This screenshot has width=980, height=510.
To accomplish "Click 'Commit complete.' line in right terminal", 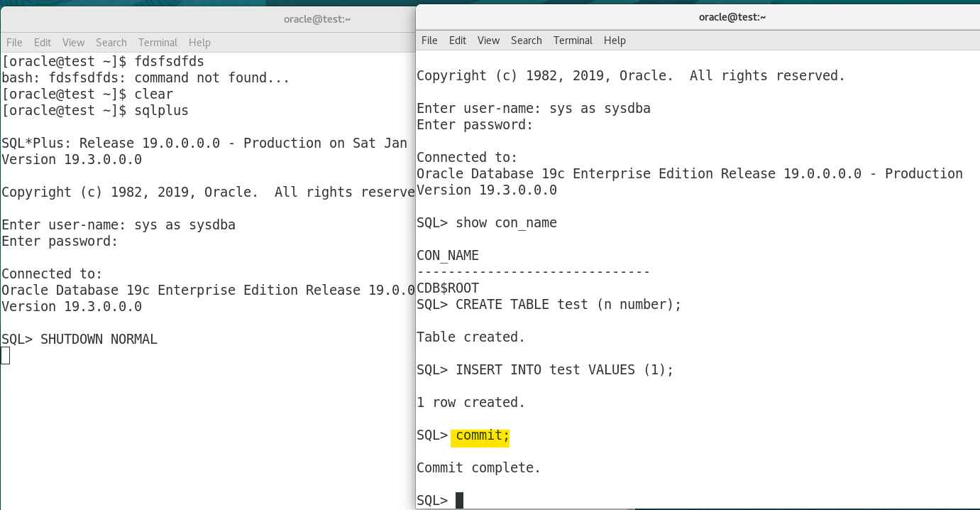I will 478,468.
